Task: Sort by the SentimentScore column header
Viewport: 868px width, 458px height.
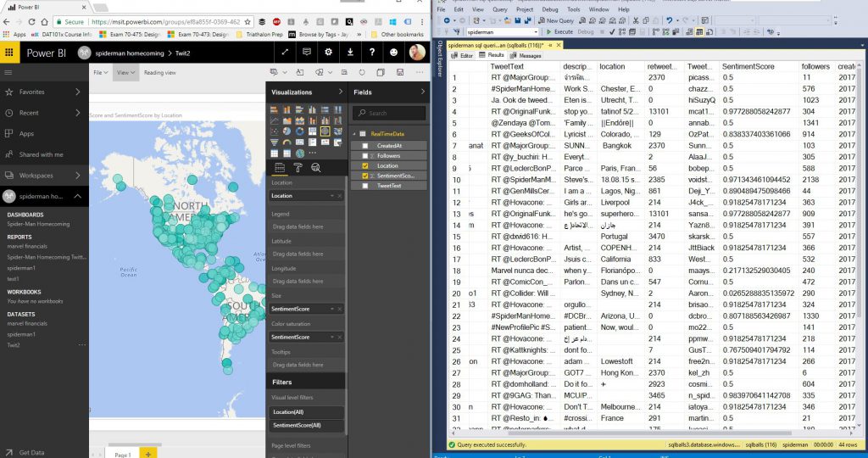Action: click(x=748, y=66)
